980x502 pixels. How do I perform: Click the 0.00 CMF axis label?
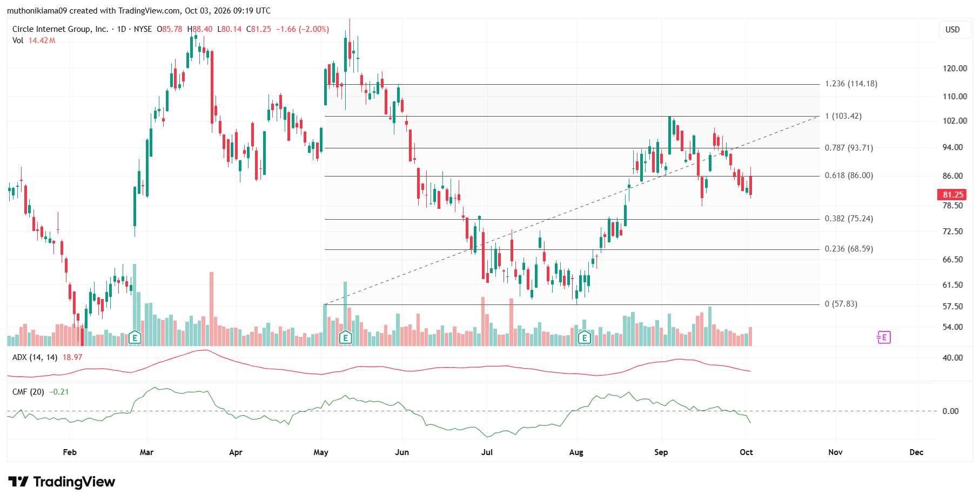point(950,411)
